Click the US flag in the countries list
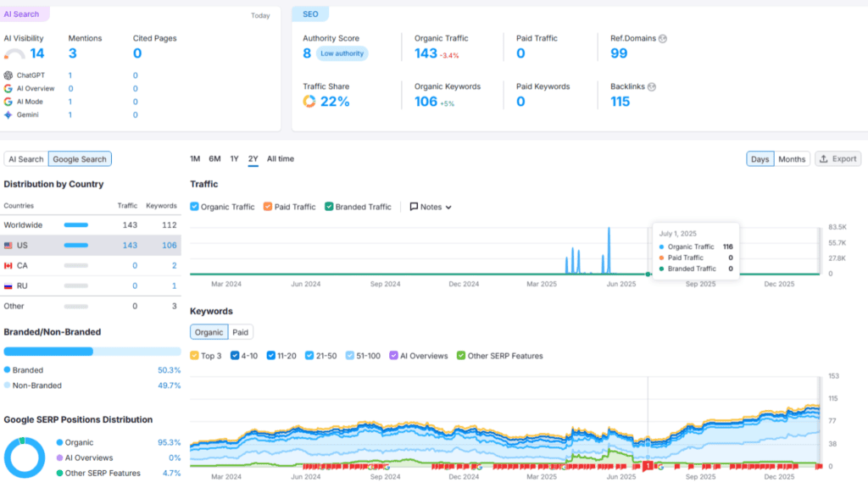868x488 pixels. coord(10,246)
